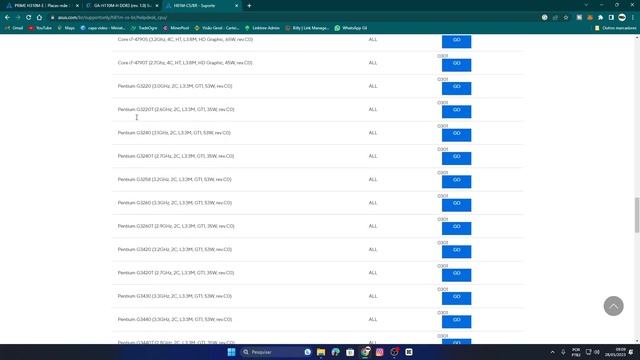Screen dimensions: 640x360
Task: Click the address bar URL
Action: click(x=112, y=18)
